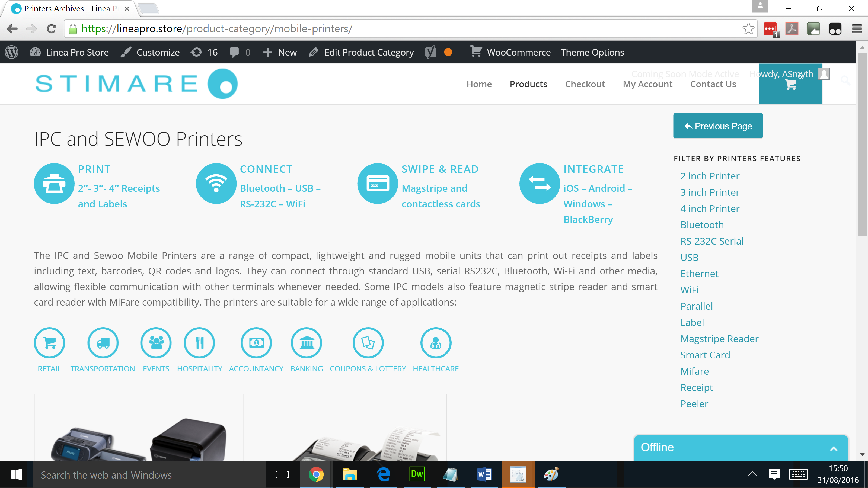Screen dimensions: 868x488
Task: Click the WordPress logo in admin bar
Action: click(x=12, y=52)
